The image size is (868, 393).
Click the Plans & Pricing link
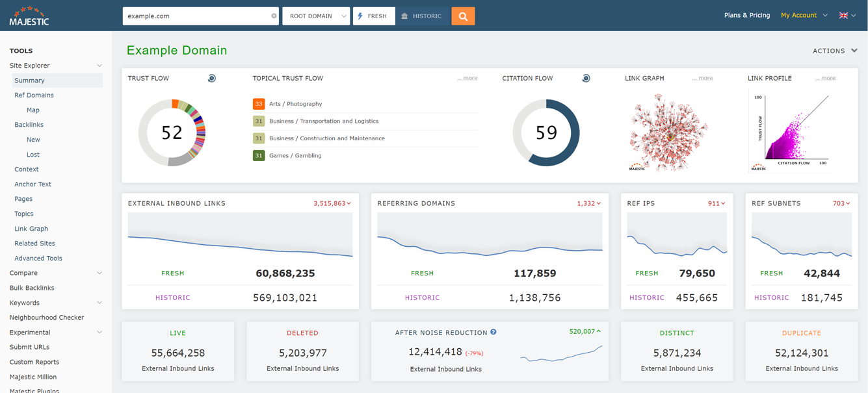[747, 14]
